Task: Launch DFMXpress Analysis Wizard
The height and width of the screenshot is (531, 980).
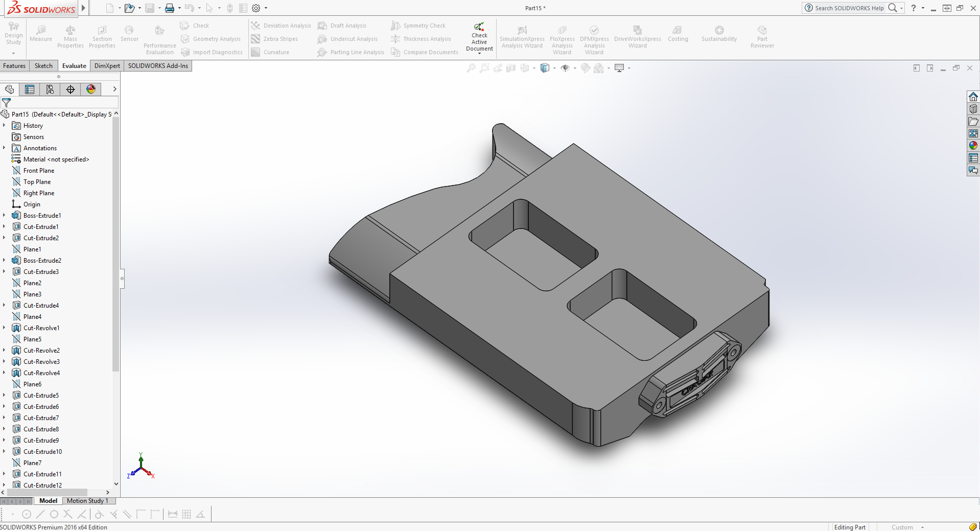Action: tap(594, 40)
